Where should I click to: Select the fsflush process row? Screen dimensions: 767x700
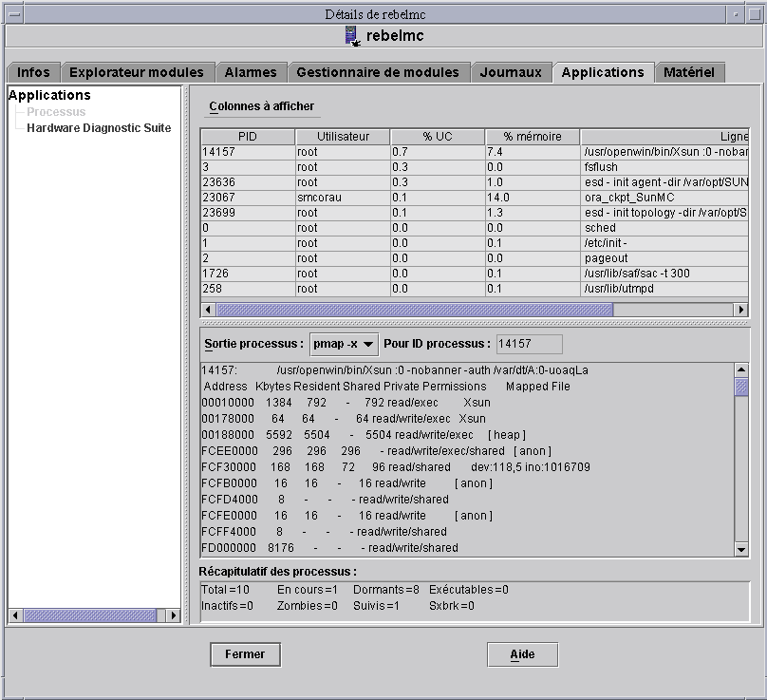click(x=475, y=167)
